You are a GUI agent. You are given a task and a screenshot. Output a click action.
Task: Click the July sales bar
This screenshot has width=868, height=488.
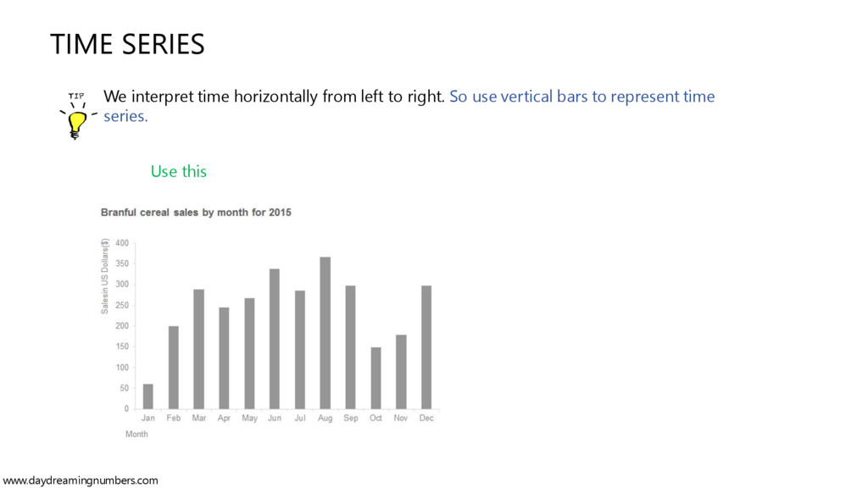pos(300,350)
